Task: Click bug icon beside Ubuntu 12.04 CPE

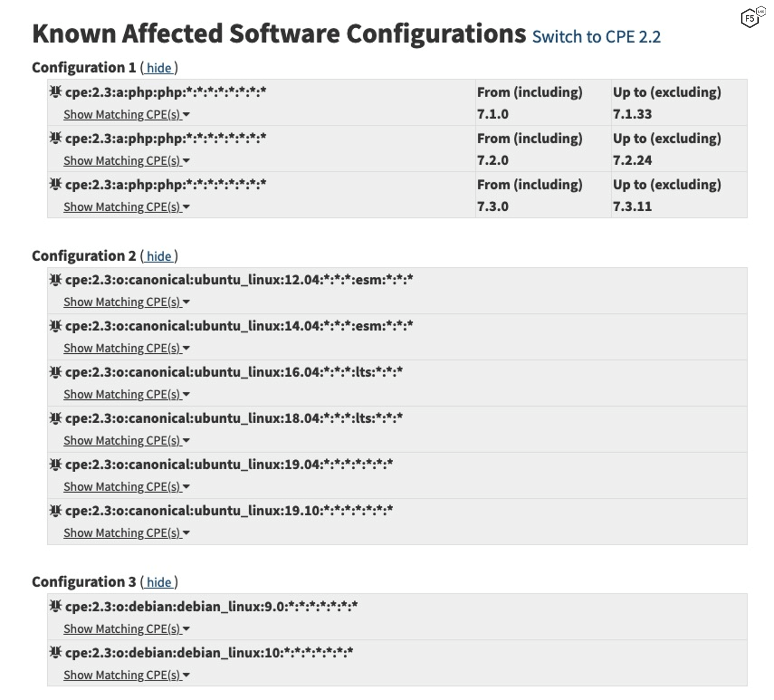Action: [x=55, y=279]
